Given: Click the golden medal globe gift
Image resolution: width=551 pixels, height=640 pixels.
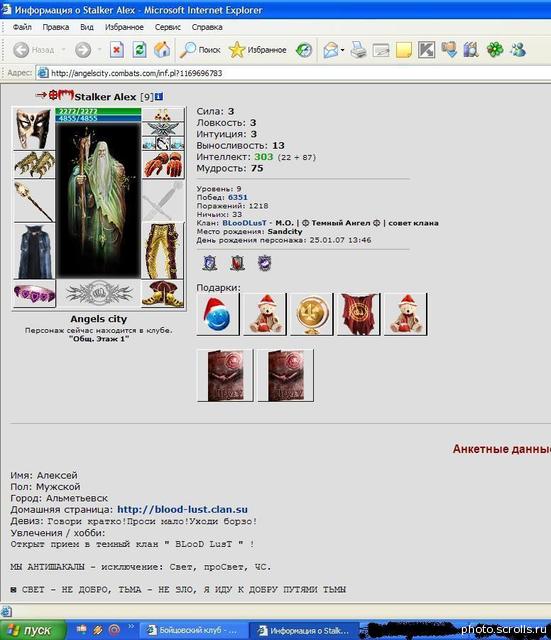Looking at the screenshot, I should [x=311, y=314].
